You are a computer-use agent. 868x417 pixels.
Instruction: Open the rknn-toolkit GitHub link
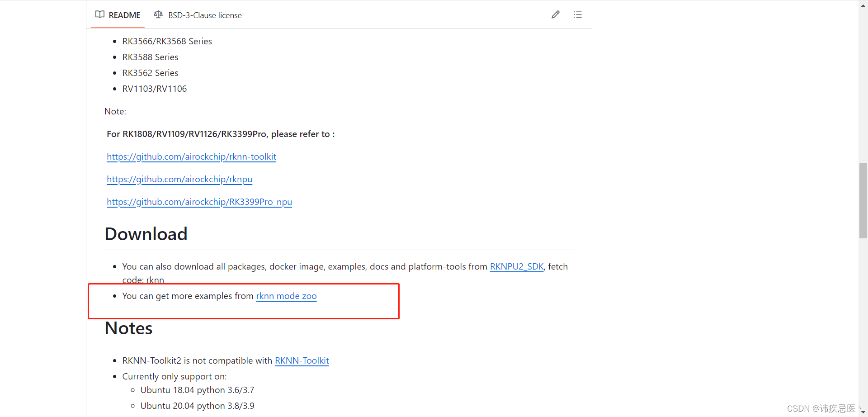[191, 156]
